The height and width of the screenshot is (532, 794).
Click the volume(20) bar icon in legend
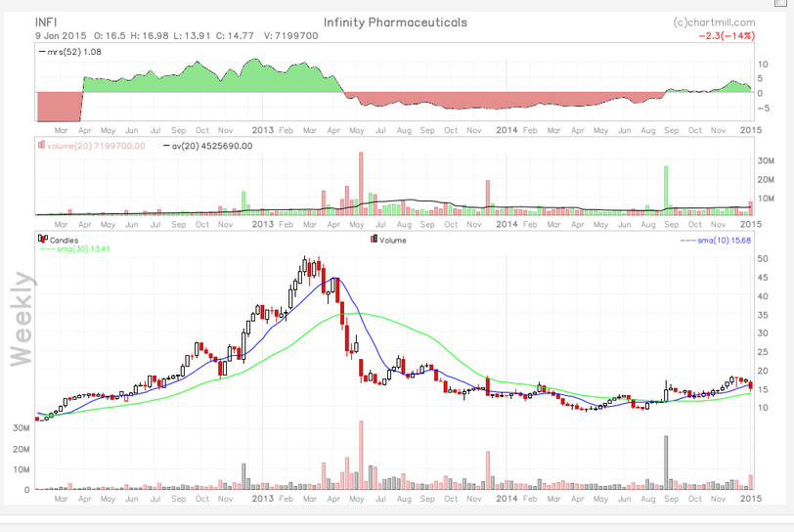coord(41,145)
